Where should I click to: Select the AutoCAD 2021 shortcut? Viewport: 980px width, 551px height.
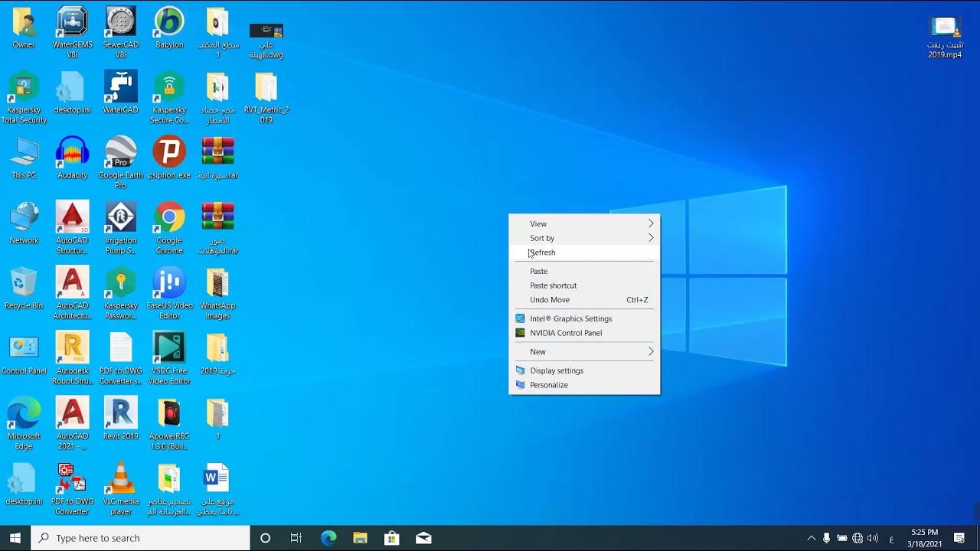(72, 424)
